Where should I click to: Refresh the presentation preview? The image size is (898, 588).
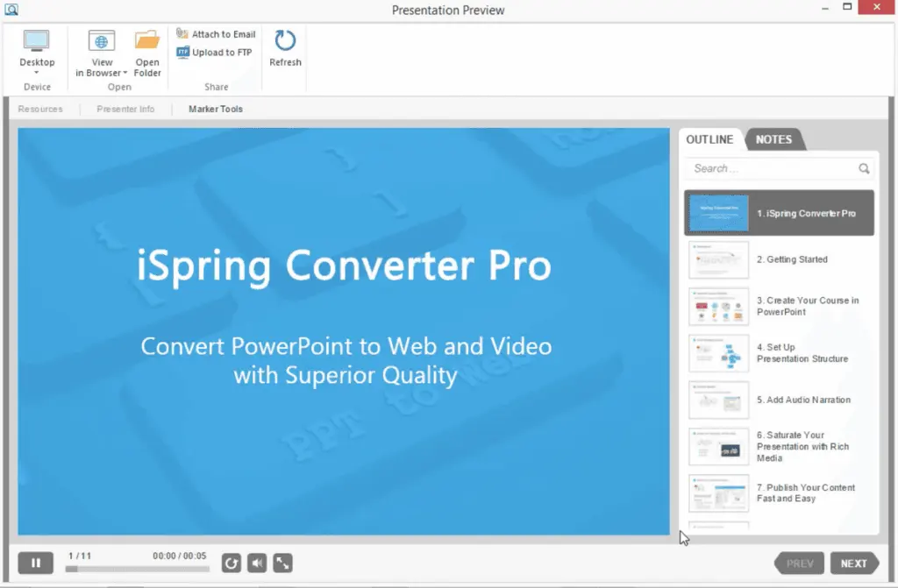pyautogui.click(x=285, y=48)
